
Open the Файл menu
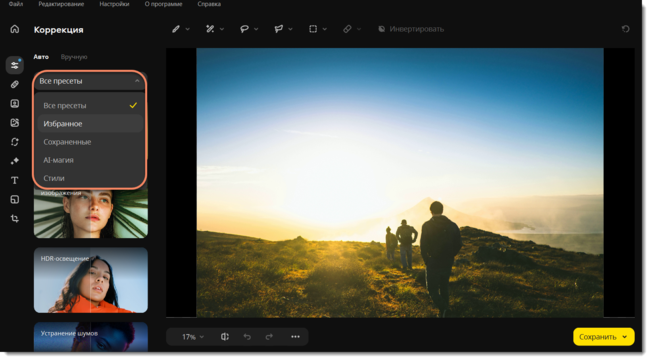(16, 4)
